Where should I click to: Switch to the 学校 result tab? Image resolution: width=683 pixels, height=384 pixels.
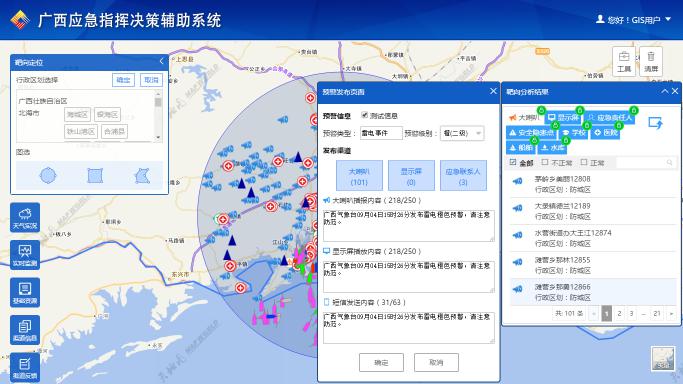(x=574, y=132)
